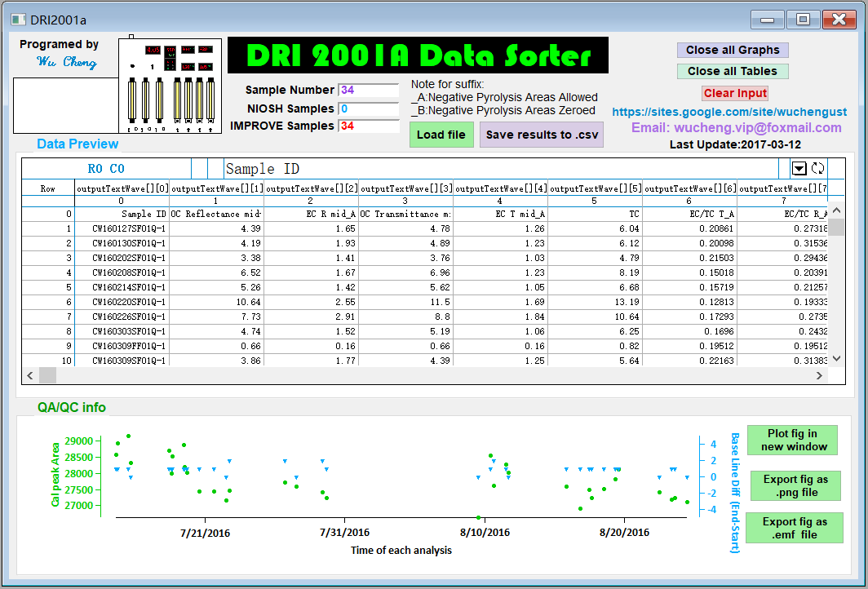
Task: Clear the input data
Action: 735,93
